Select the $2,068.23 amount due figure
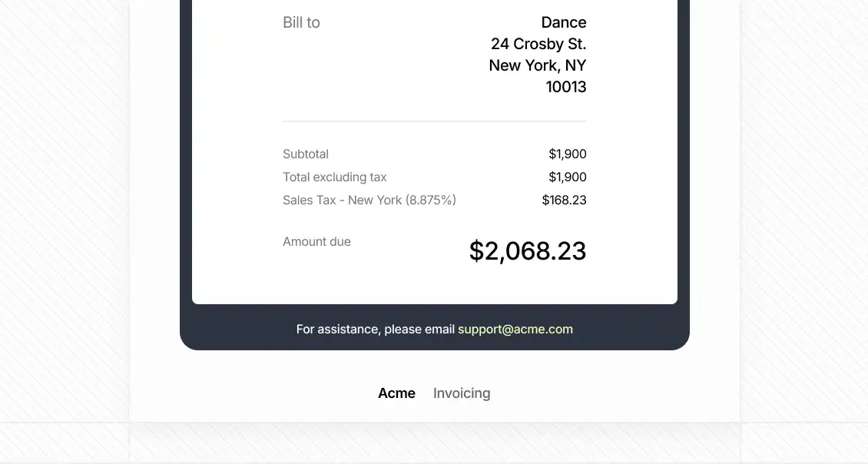868x464 pixels. tap(528, 251)
